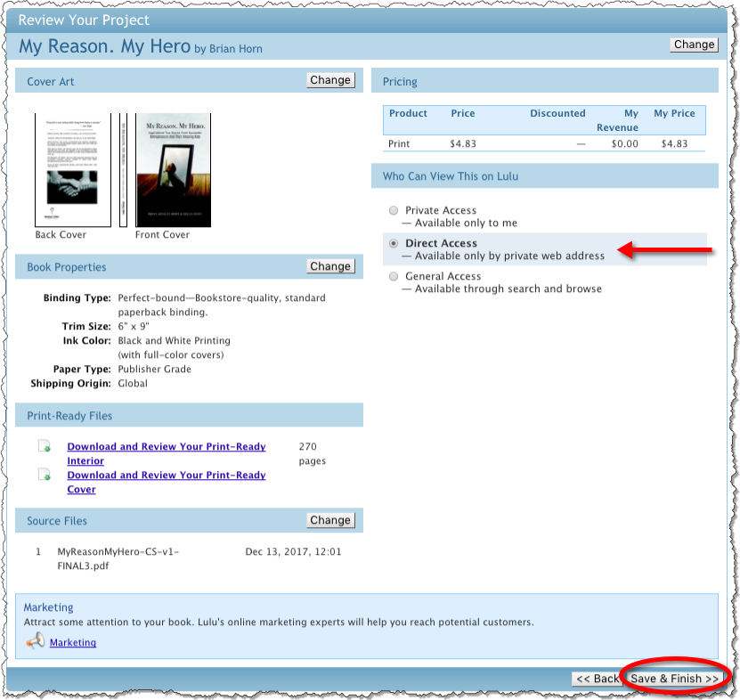Click 'Black and White Printing' ink value
740x700 pixels.
[x=175, y=341]
